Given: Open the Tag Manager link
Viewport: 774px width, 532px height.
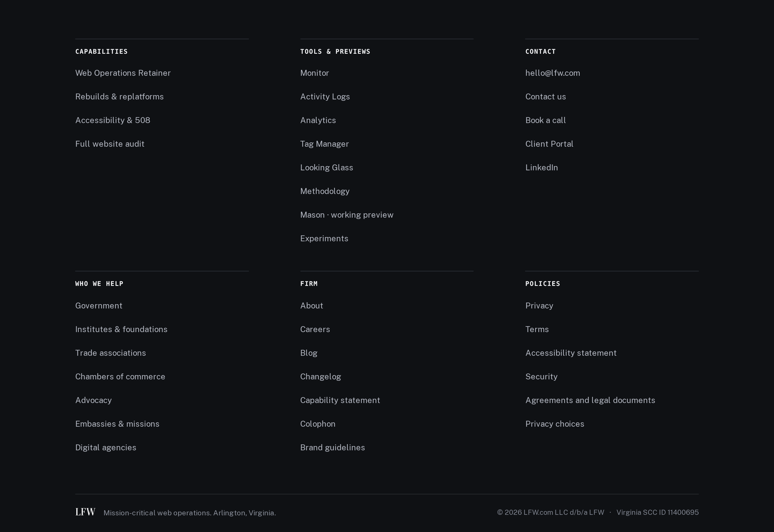Looking at the screenshot, I should tap(324, 144).
